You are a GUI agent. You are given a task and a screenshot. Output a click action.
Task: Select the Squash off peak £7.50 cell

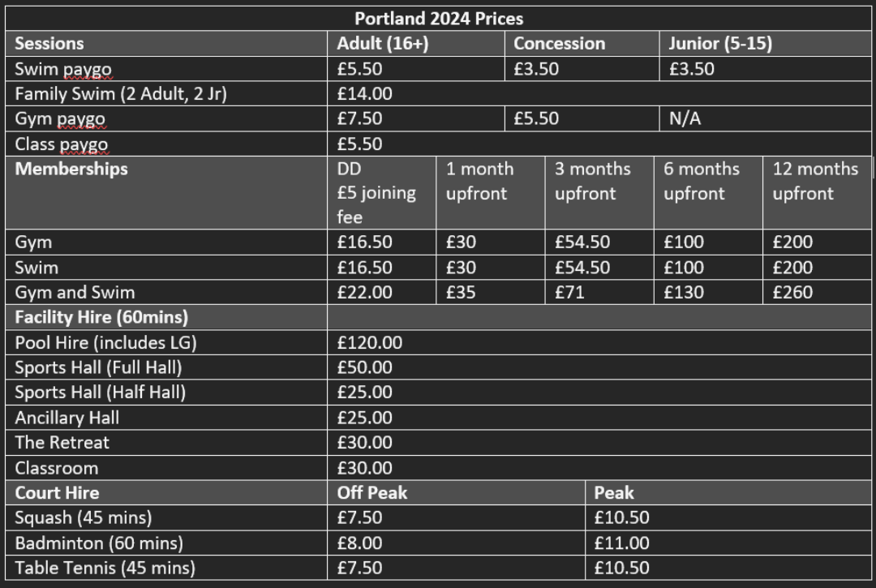tap(456, 517)
